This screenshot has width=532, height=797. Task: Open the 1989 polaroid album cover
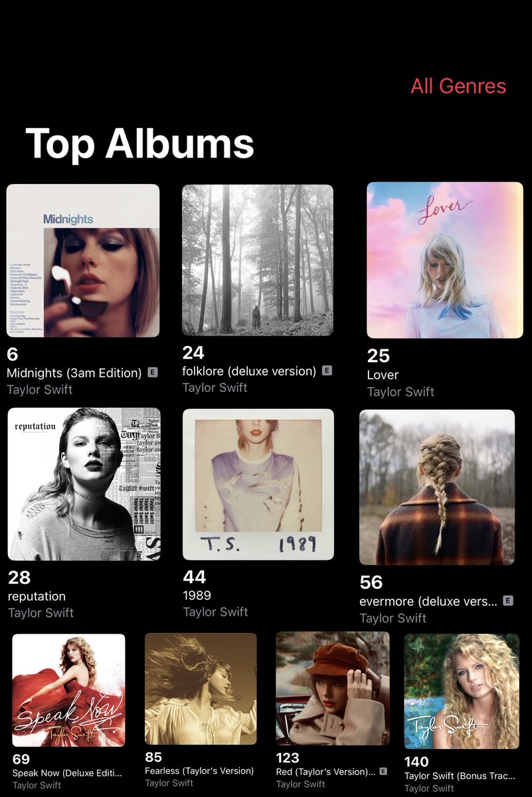[258, 484]
